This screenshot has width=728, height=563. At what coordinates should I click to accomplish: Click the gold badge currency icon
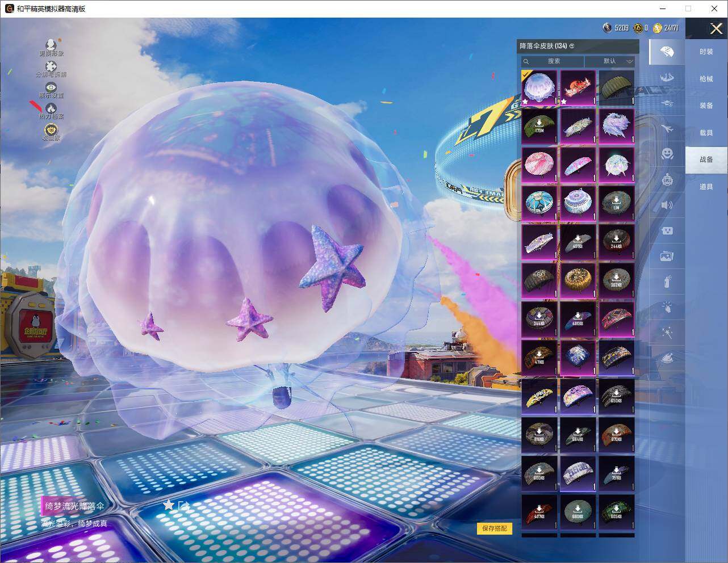[638, 28]
